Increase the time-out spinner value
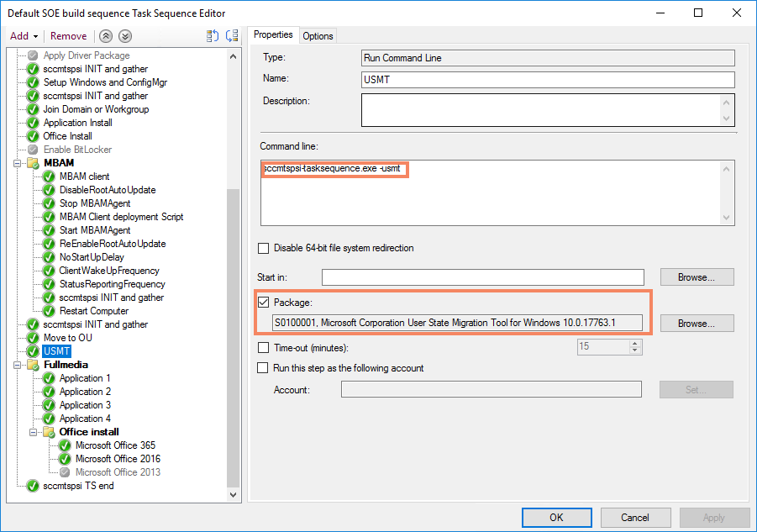 [x=635, y=344]
